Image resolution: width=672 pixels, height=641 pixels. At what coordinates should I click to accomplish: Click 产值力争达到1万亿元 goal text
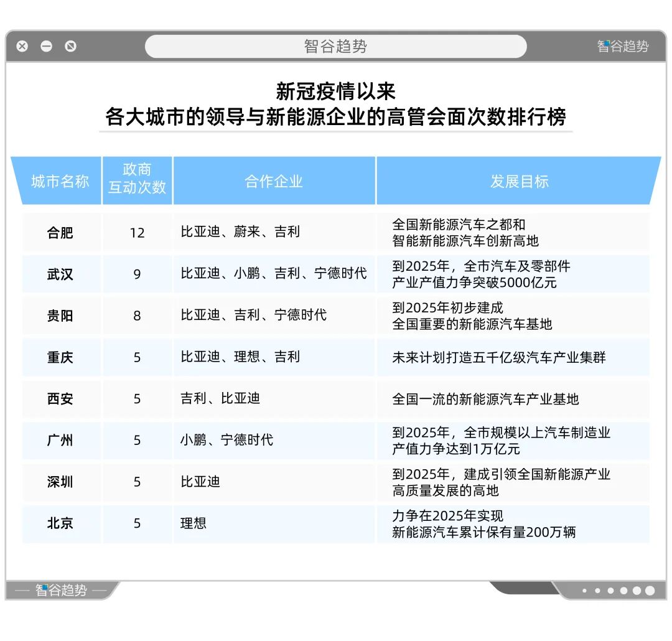pyautogui.click(x=455, y=449)
